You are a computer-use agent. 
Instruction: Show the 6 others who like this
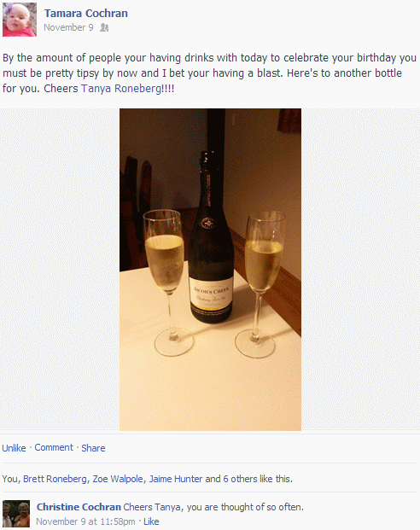click(240, 479)
